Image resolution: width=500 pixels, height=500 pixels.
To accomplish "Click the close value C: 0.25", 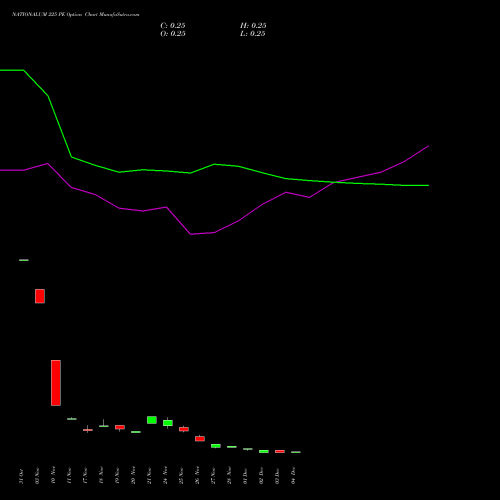I will click(x=173, y=26).
